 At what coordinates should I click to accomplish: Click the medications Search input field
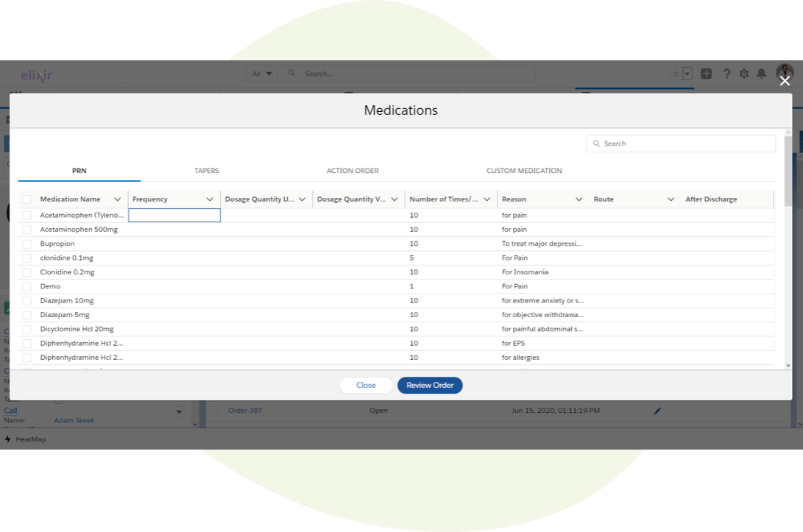[686, 143]
